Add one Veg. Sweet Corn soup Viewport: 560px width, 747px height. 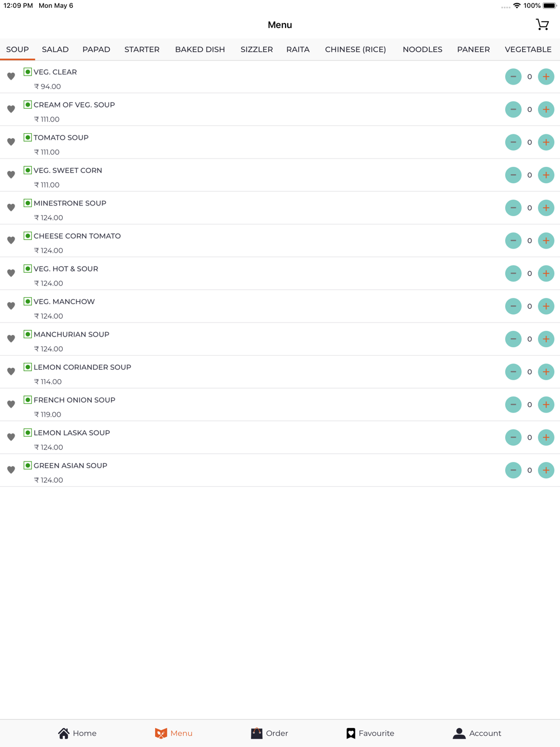coord(546,175)
